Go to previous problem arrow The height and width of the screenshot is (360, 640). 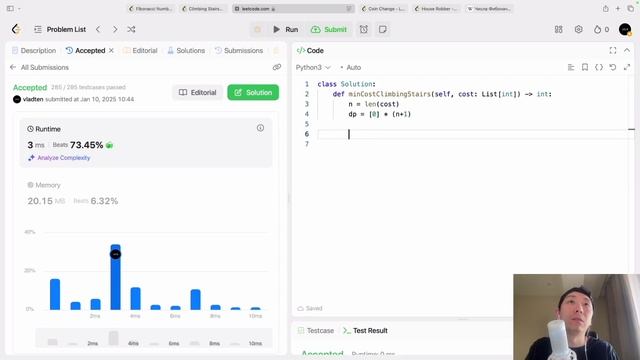tap(98, 29)
